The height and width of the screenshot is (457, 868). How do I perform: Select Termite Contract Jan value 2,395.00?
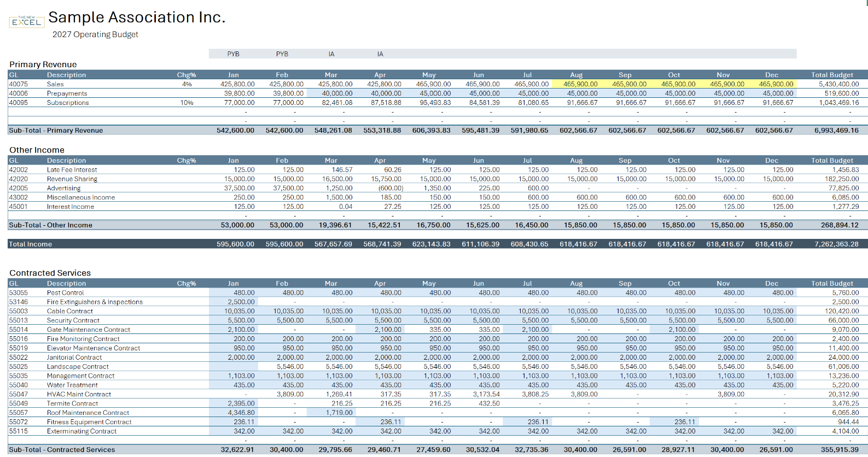point(241,404)
